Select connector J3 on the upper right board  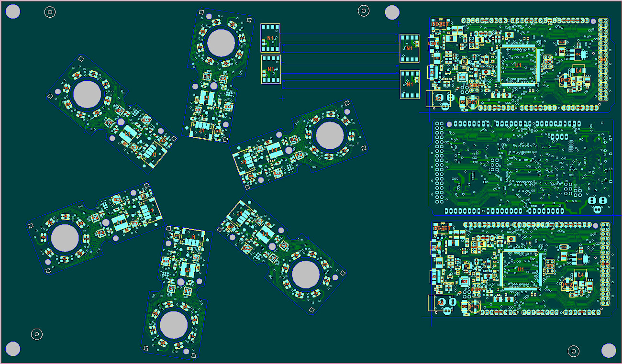(x=432, y=72)
